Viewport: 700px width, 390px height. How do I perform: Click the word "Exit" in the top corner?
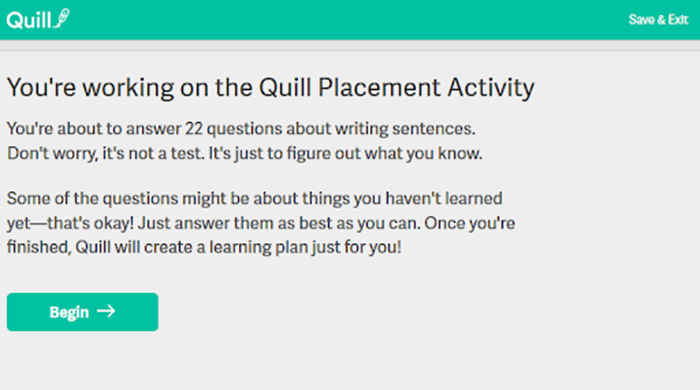point(678,20)
